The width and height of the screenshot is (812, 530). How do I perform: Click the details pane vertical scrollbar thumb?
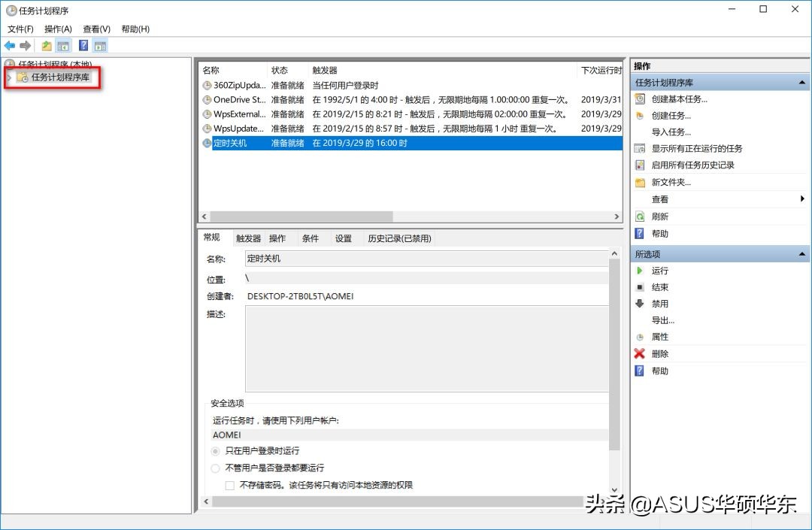tap(614, 354)
